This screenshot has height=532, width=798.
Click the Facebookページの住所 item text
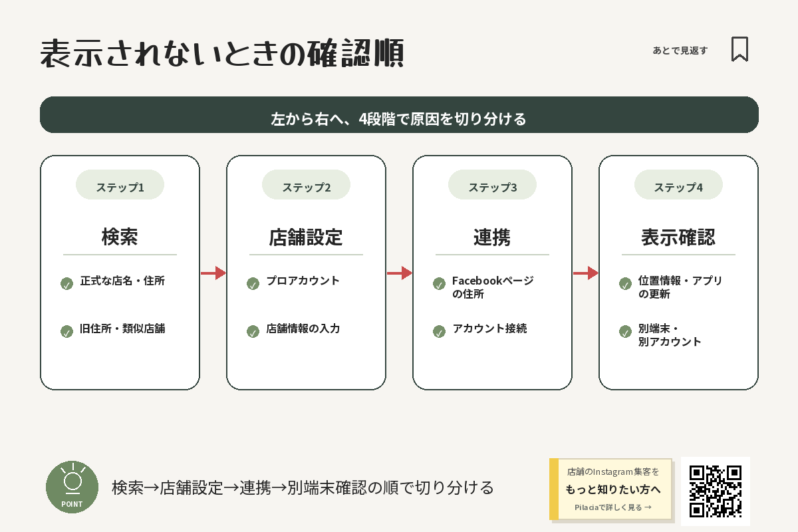click(493, 287)
